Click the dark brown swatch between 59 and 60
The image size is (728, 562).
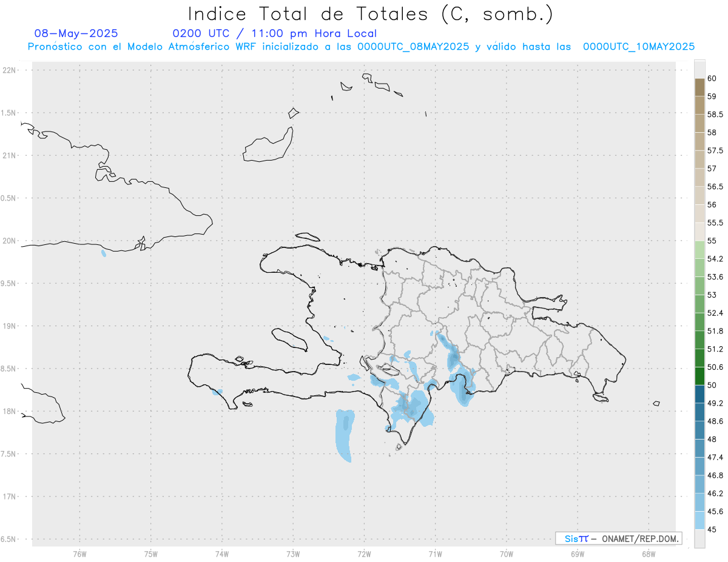tap(699, 87)
